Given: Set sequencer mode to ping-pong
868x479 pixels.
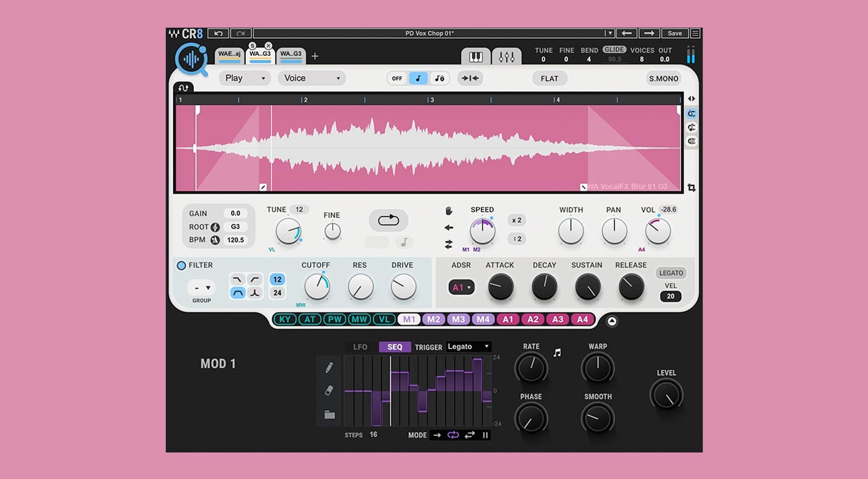Looking at the screenshot, I should pyautogui.click(x=470, y=435).
